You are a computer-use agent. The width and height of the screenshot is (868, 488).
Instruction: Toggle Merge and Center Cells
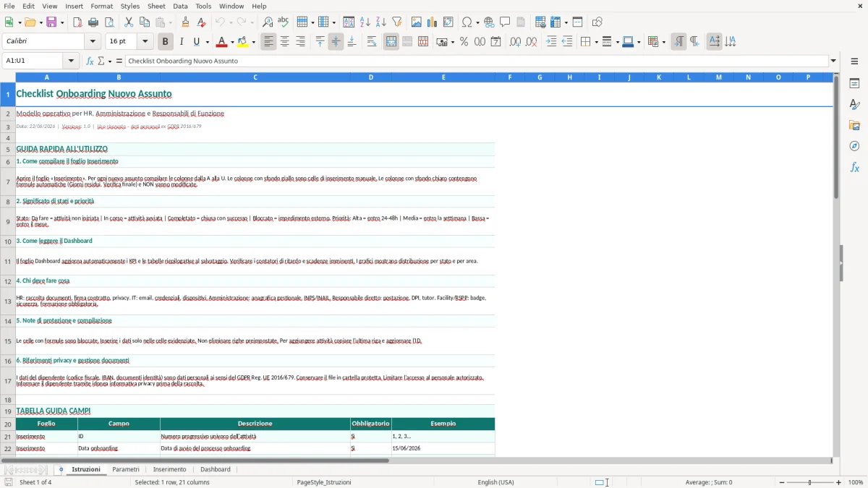391,42
